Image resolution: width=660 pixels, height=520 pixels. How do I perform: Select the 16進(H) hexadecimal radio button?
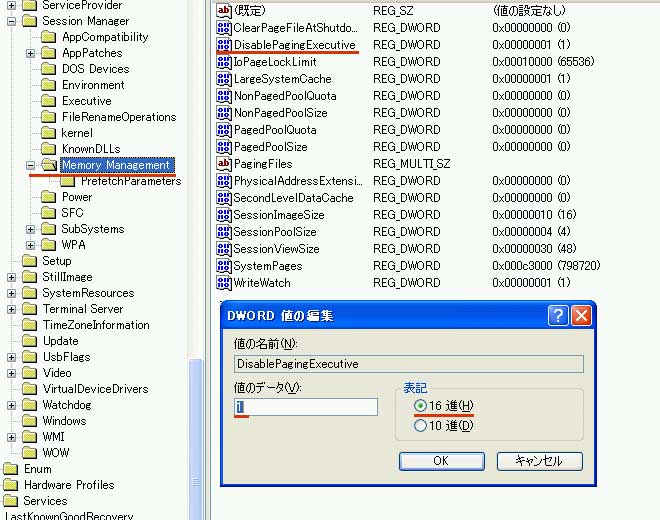point(420,405)
